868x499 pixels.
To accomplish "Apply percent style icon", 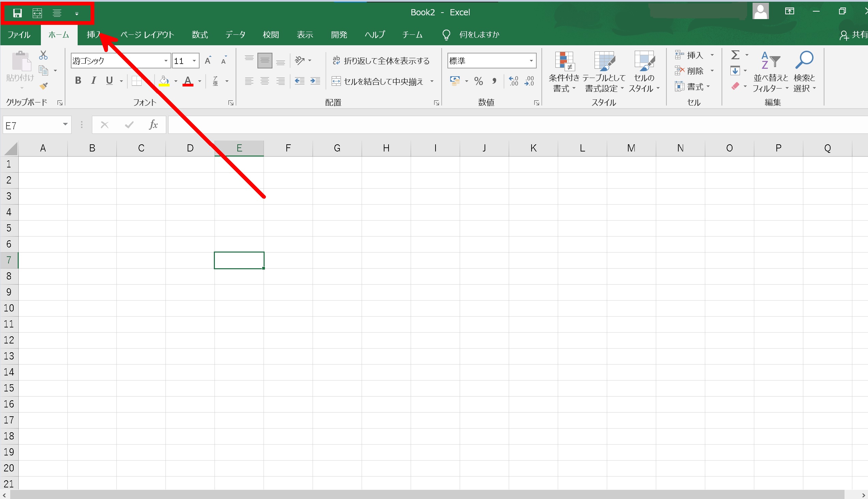I will coord(478,81).
